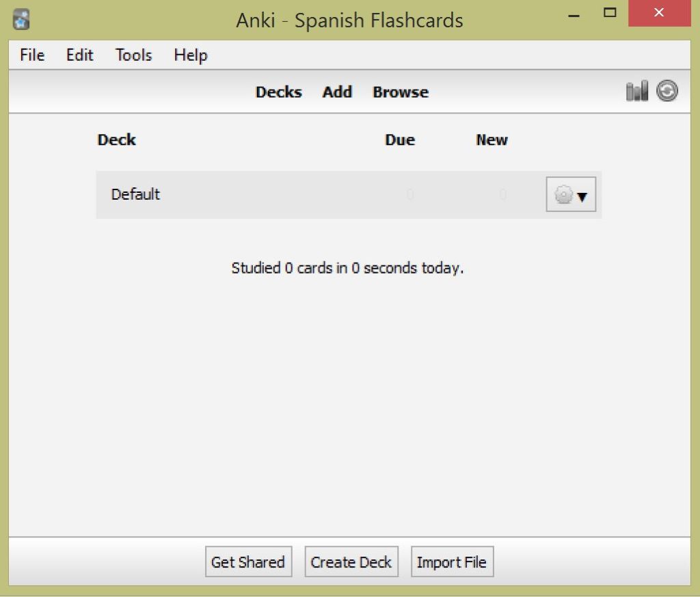Click the Due column header
The height and width of the screenshot is (597, 700).
pyautogui.click(x=400, y=140)
